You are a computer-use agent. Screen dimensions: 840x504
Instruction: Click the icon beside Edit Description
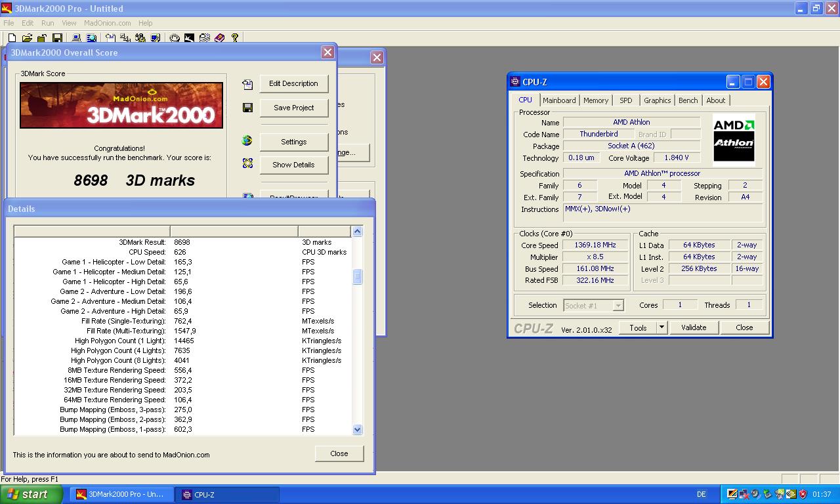pos(247,84)
